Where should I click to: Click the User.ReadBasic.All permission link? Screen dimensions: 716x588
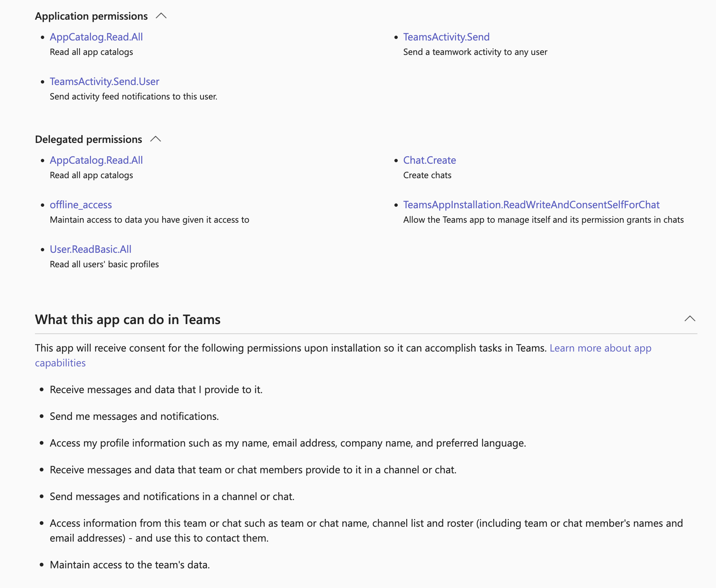coord(90,248)
